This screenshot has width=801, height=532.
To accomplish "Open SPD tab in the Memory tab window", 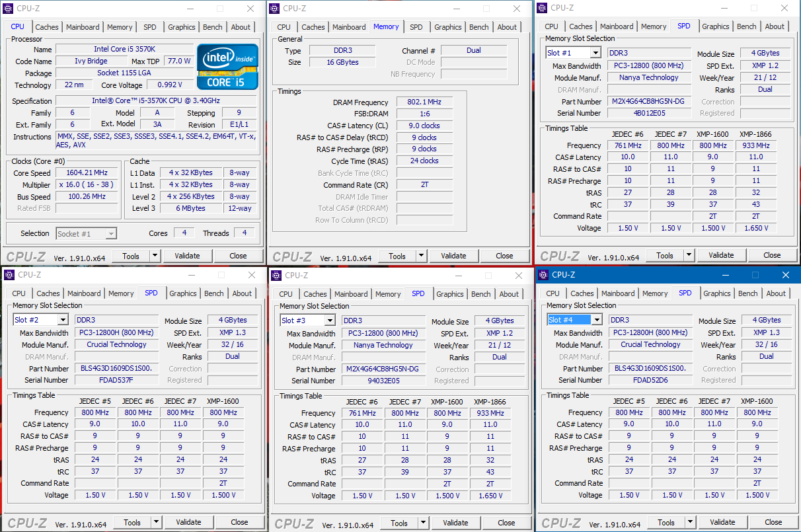I will coord(416,27).
